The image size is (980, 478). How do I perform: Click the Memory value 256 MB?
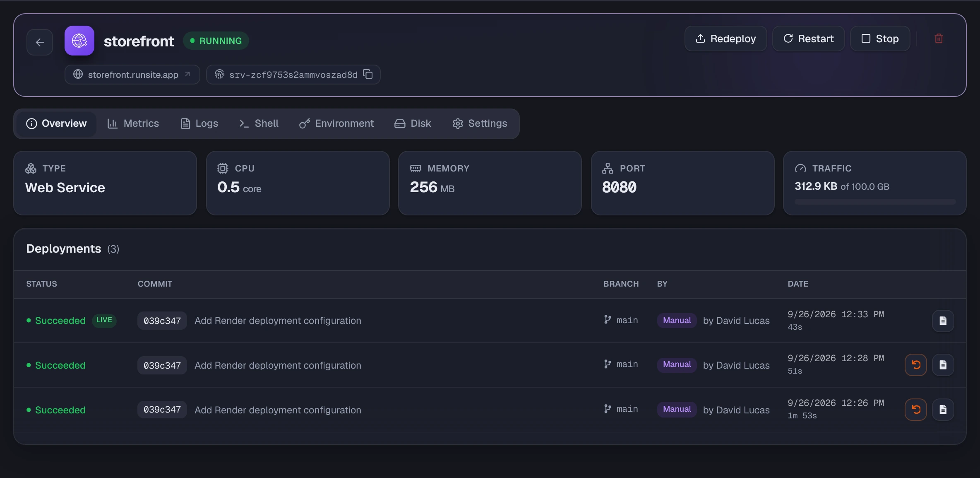[432, 187]
